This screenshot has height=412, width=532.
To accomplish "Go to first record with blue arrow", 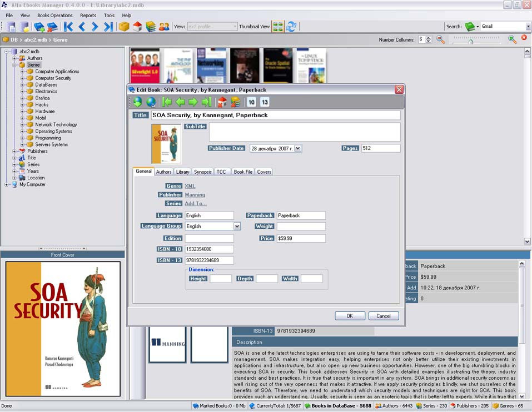I will 68,27.
